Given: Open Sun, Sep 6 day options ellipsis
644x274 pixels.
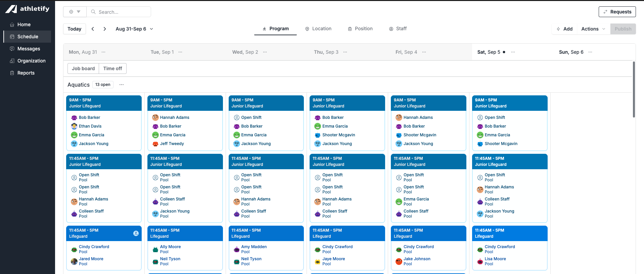Looking at the screenshot, I should (x=590, y=52).
